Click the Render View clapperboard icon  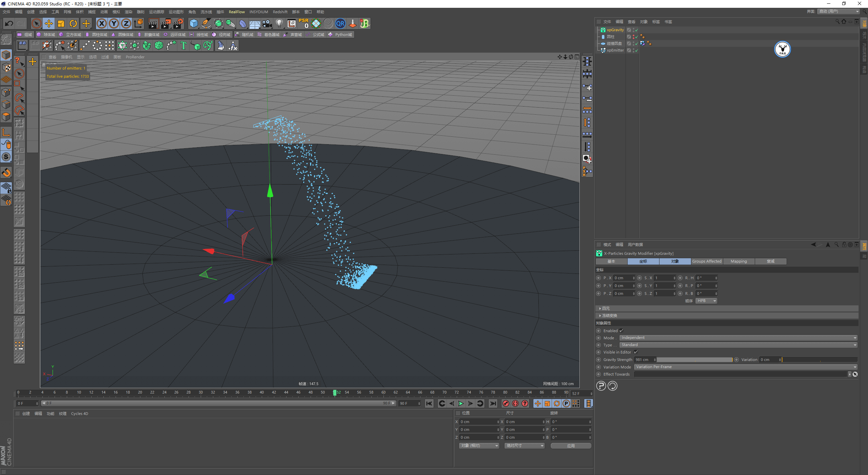point(153,23)
